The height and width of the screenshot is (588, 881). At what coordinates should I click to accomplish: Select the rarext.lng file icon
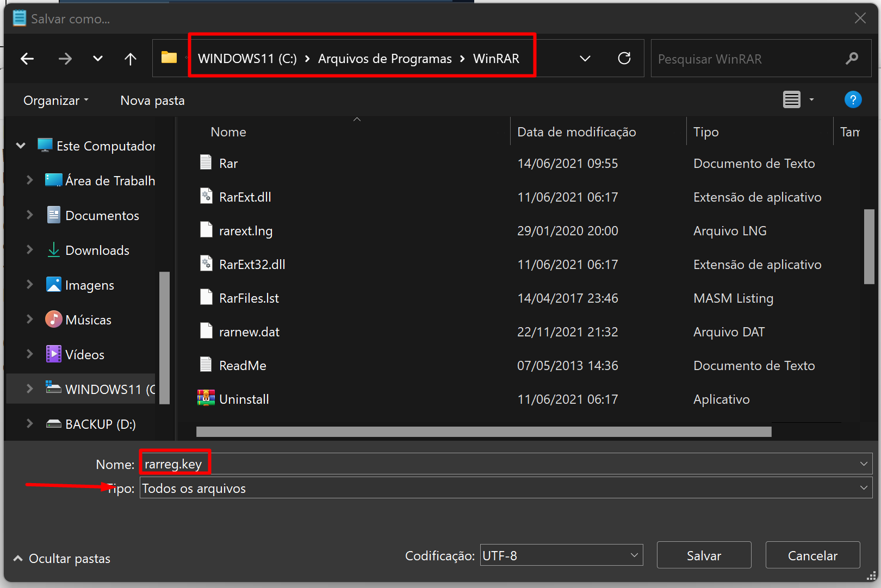[x=206, y=230]
